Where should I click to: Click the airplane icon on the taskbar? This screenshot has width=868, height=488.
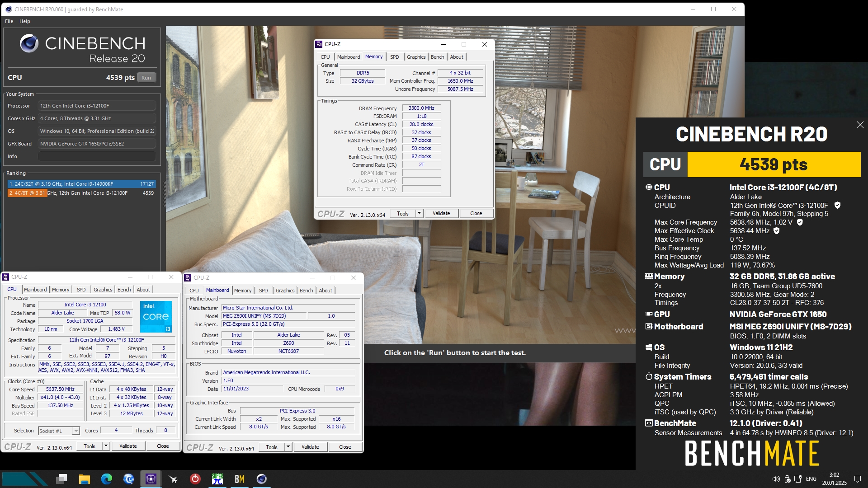click(173, 479)
